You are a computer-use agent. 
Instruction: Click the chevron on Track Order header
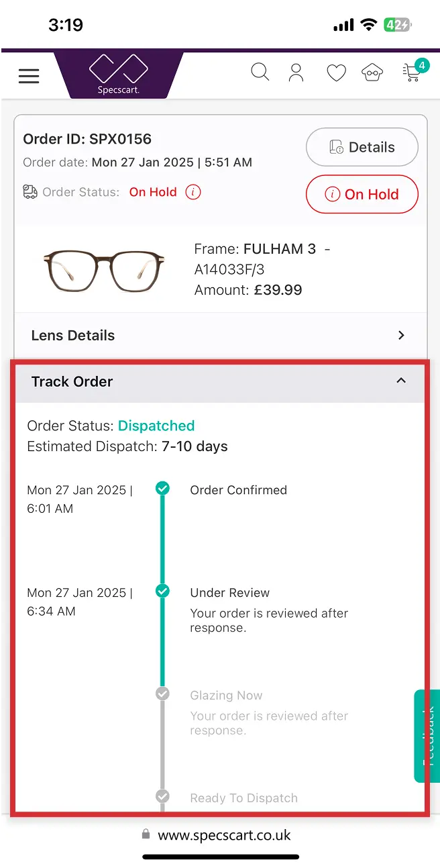[x=400, y=381]
